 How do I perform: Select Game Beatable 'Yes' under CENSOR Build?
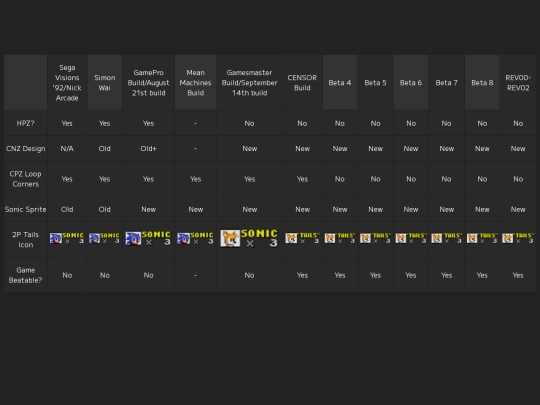(302, 275)
